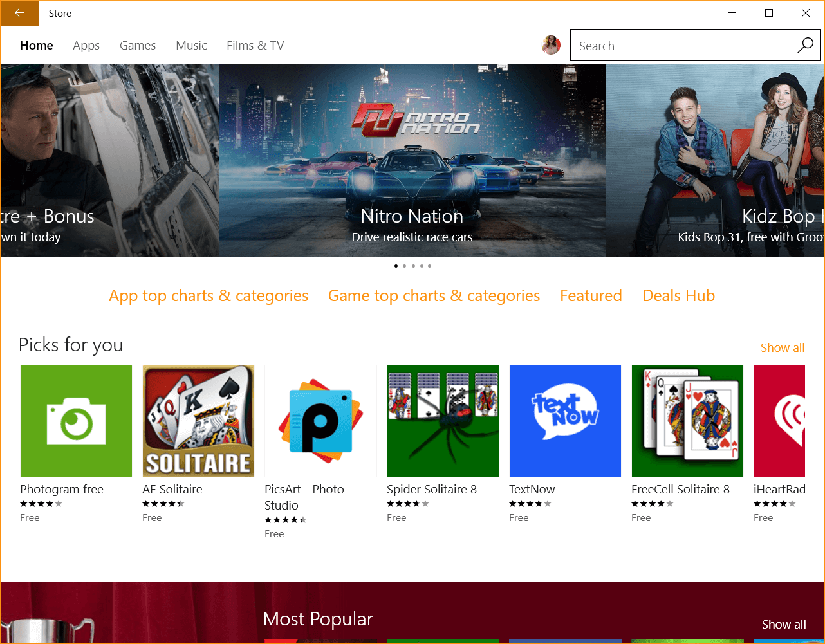The height and width of the screenshot is (644, 825).
Task: Switch to the Films & TV tab
Action: click(x=255, y=46)
